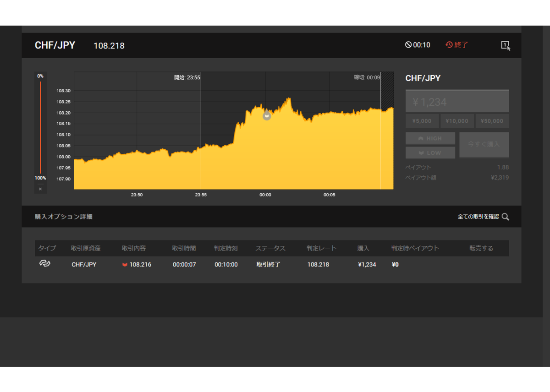Click the 転売する column header

coord(481,248)
